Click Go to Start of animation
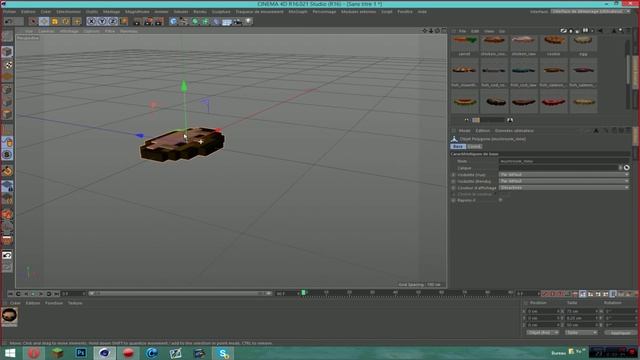 [11, 293]
